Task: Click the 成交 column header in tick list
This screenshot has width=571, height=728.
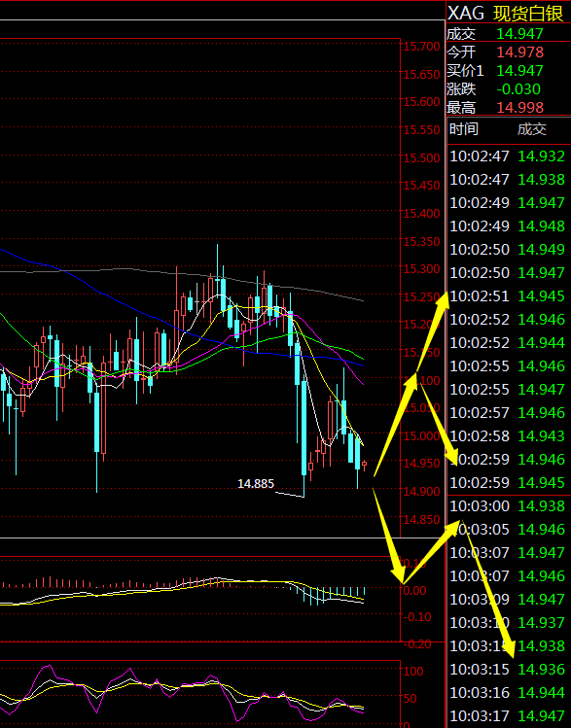Action: (x=531, y=129)
